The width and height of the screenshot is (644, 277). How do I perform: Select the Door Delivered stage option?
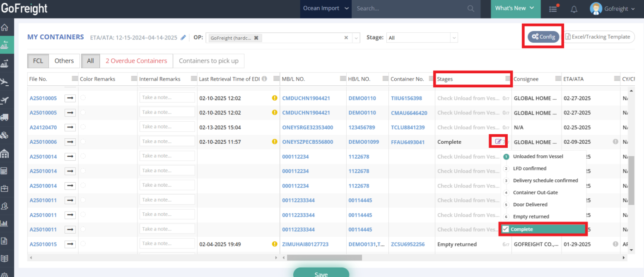tap(530, 205)
